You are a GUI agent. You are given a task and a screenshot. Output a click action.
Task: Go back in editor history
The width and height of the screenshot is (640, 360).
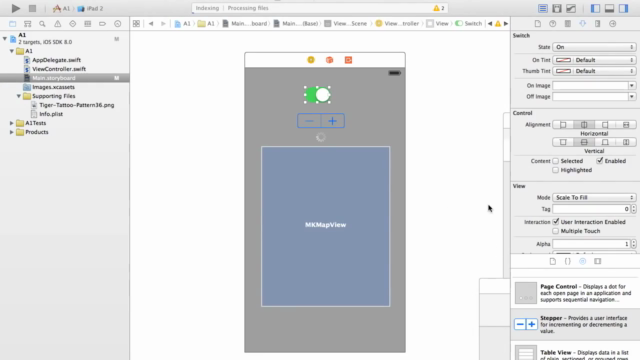[151, 24]
